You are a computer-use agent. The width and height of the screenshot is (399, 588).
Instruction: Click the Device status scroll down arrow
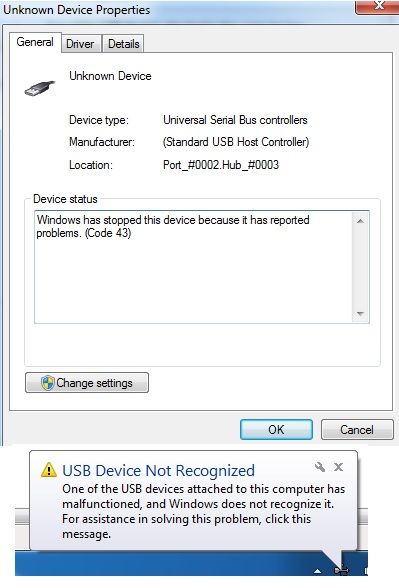click(360, 314)
